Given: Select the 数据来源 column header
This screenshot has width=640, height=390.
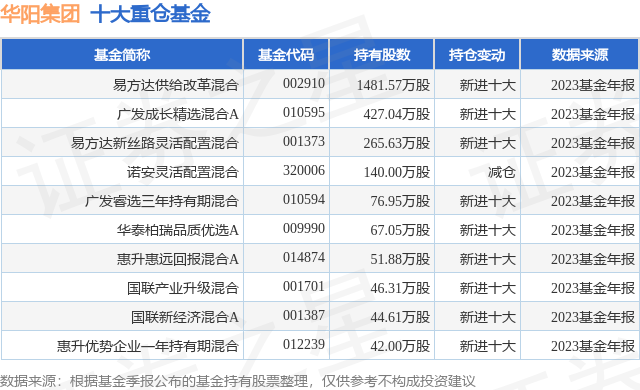Looking at the screenshot, I should (580, 54).
